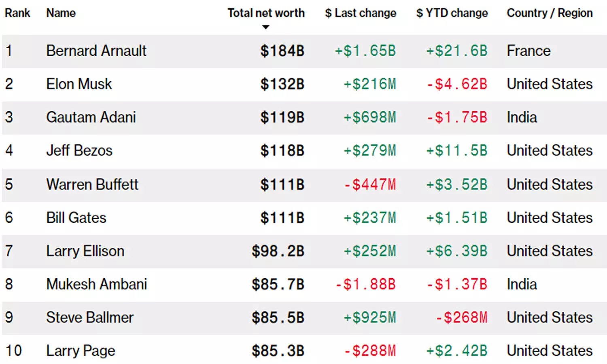Sort table by Rank header
This screenshot has width=607, height=364.
17,13
